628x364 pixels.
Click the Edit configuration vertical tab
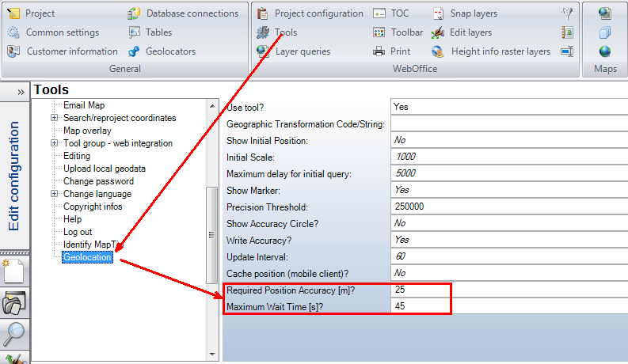point(14,176)
